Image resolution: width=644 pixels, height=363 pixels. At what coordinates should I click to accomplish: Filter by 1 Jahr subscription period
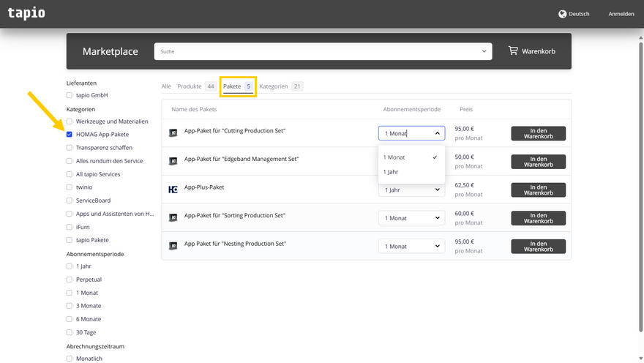point(69,266)
